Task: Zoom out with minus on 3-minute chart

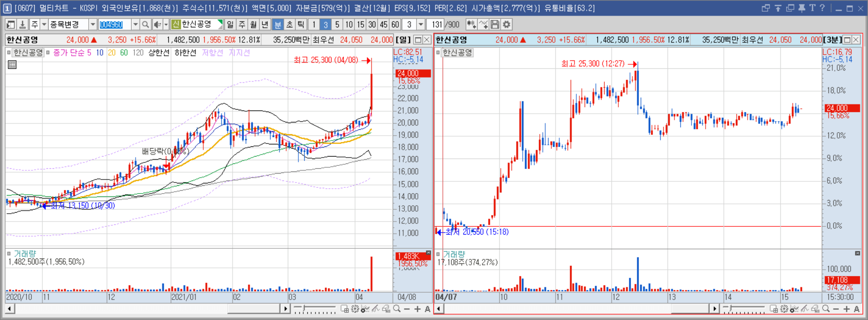Action: [836, 309]
